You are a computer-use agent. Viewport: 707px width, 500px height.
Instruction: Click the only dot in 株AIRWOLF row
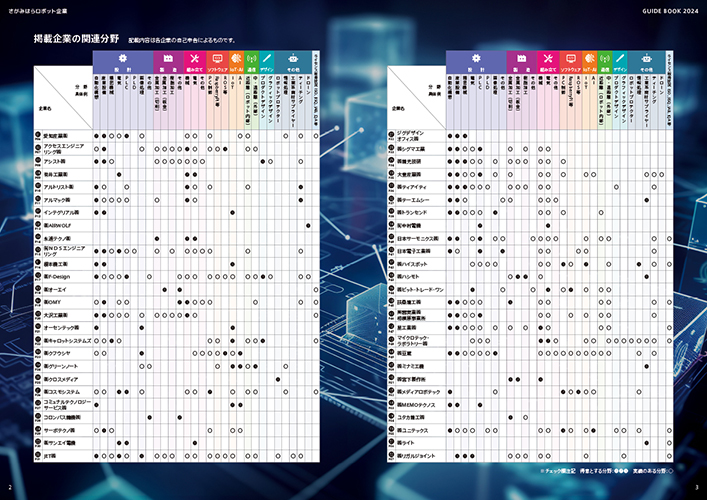[x=308, y=226]
